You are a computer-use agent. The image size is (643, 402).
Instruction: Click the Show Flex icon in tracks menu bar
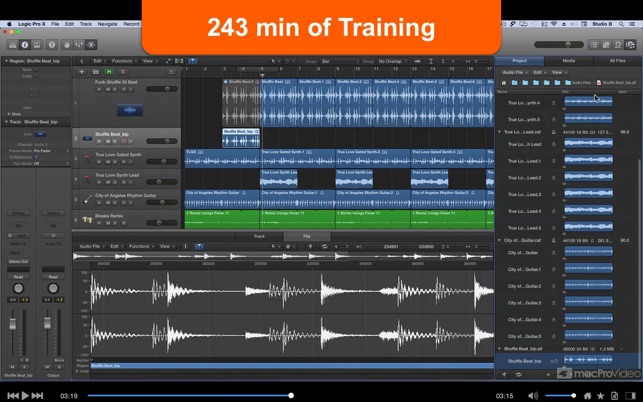(x=179, y=61)
